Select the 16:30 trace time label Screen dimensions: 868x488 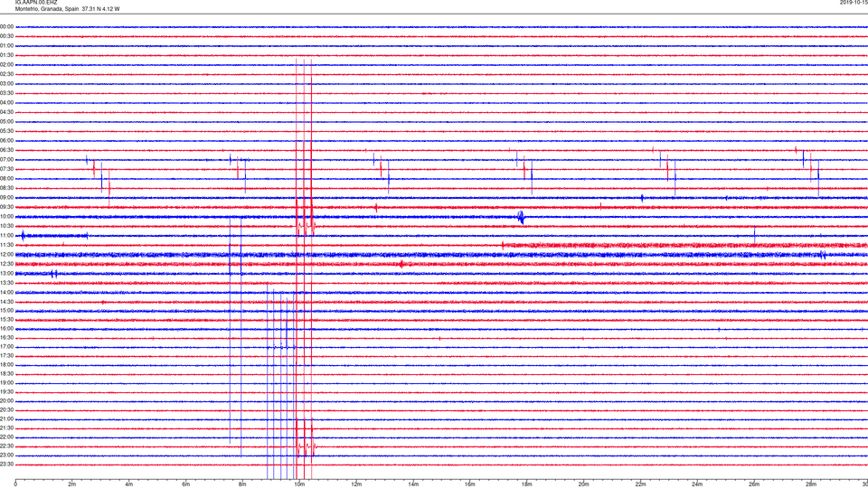pos(7,337)
